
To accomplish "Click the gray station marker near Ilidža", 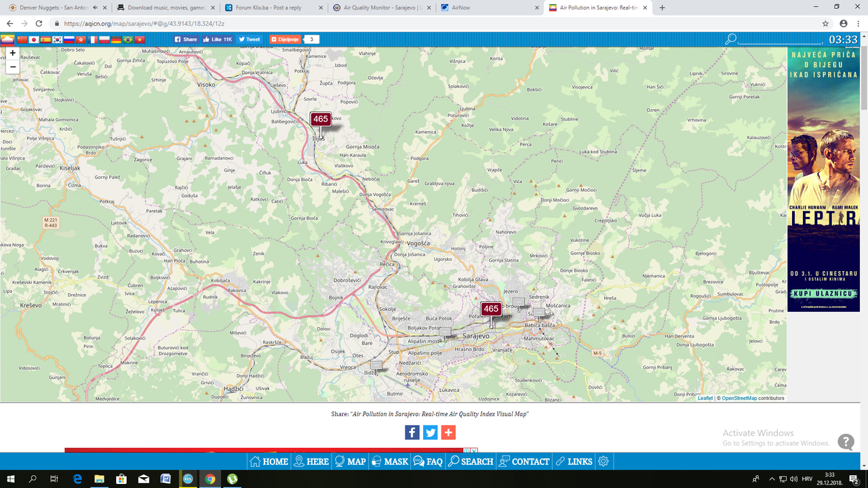I will pyautogui.click(x=376, y=365).
